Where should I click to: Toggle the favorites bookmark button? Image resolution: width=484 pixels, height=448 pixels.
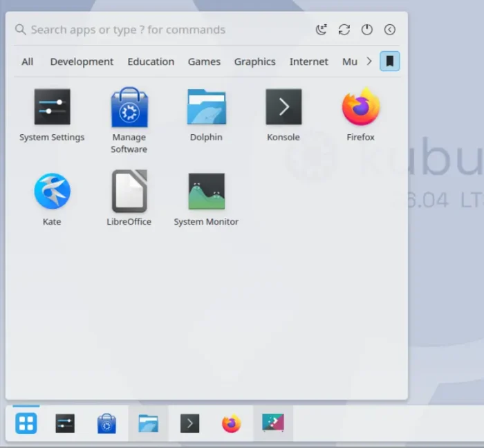point(389,61)
